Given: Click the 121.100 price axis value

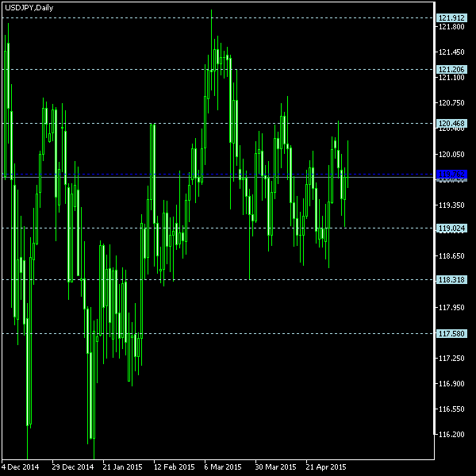Looking at the screenshot, I should point(451,78).
